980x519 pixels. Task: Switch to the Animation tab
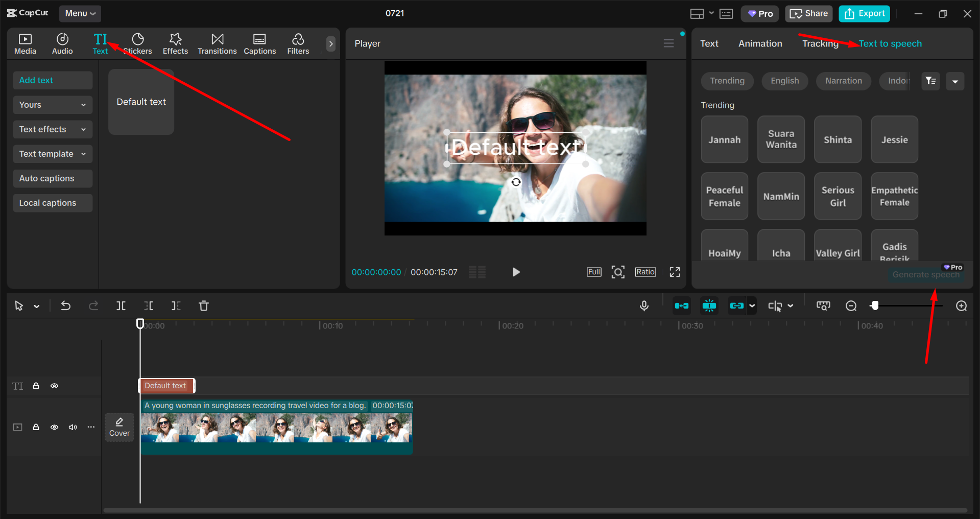pyautogui.click(x=760, y=44)
